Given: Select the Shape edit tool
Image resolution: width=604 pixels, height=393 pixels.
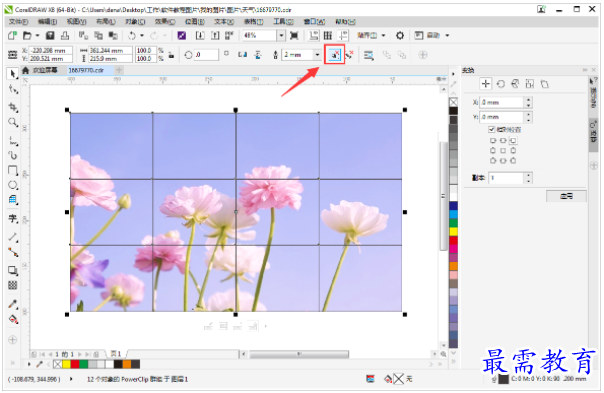Looking at the screenshot, I should [13, 89].
